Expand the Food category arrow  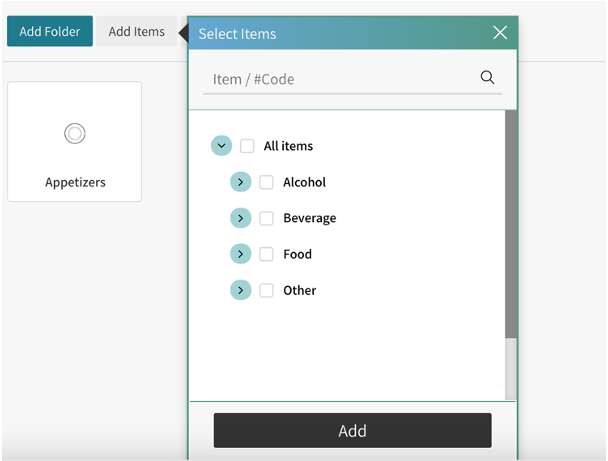click(240, 254)
